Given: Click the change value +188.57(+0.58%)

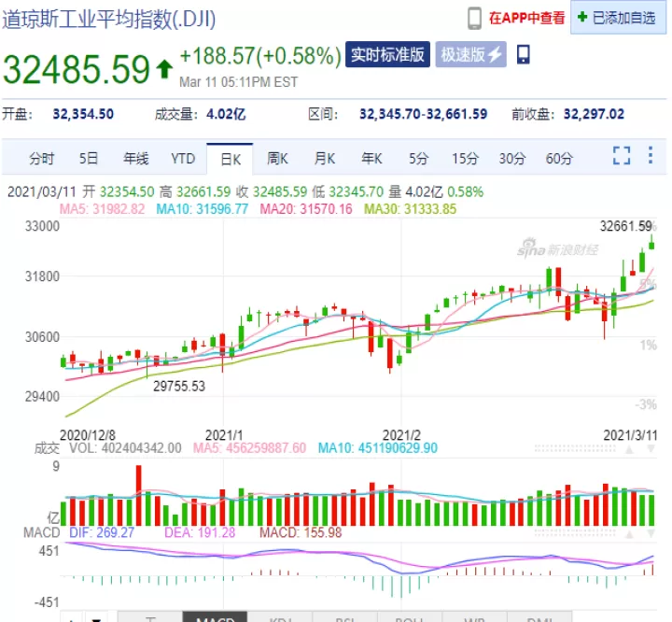Looking at the screenshot, I should click(260, 56).
